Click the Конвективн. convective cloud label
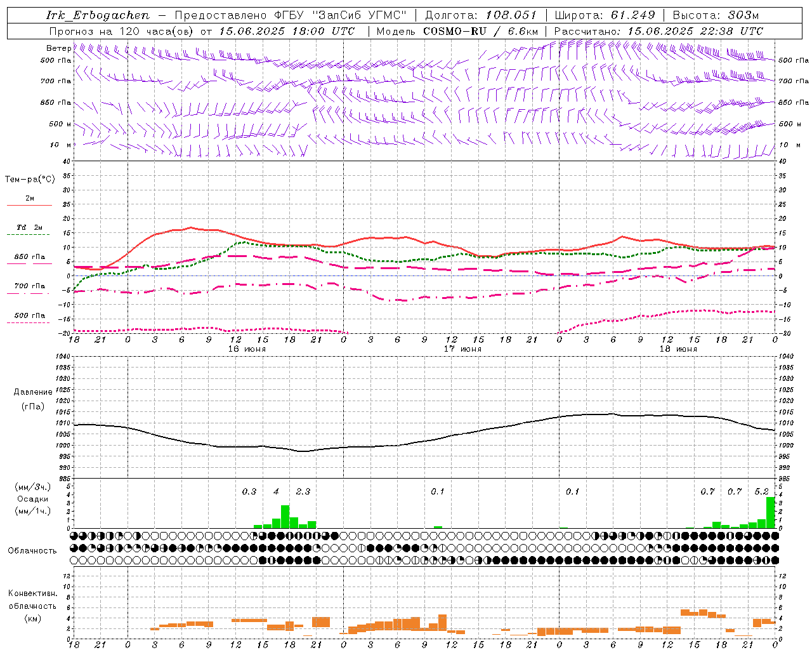Viewport: 812px width, 650px height. point(32,594)
